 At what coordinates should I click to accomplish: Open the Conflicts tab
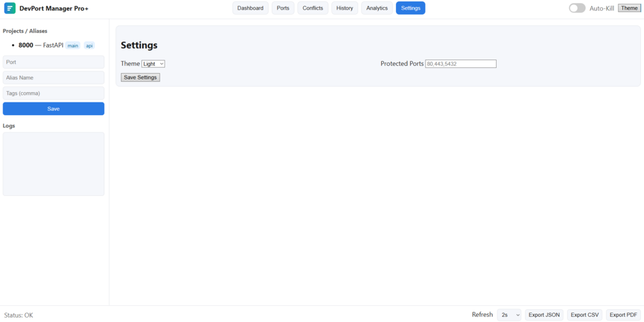pos(313,8)
